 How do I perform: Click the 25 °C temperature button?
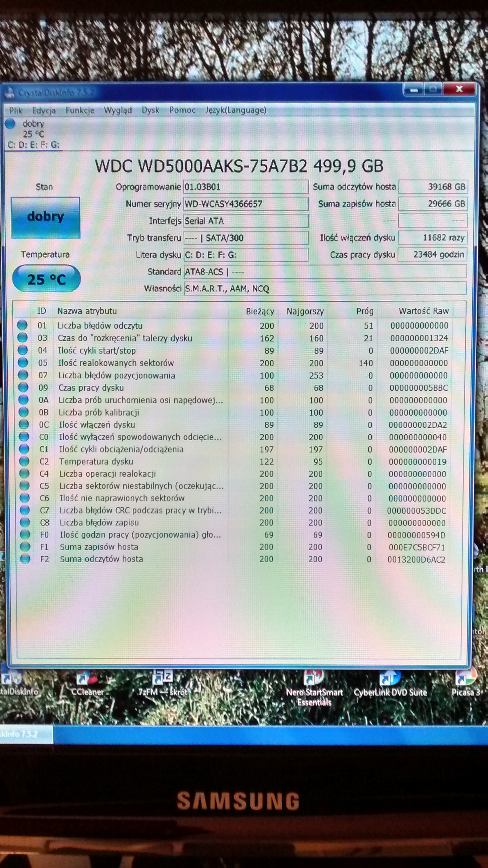click(x=46, y=279)
